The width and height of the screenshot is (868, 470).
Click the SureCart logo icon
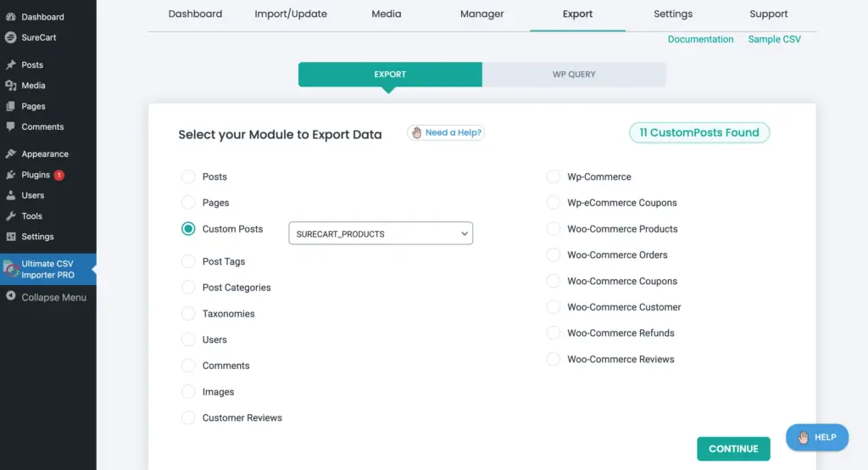[10, 38]
